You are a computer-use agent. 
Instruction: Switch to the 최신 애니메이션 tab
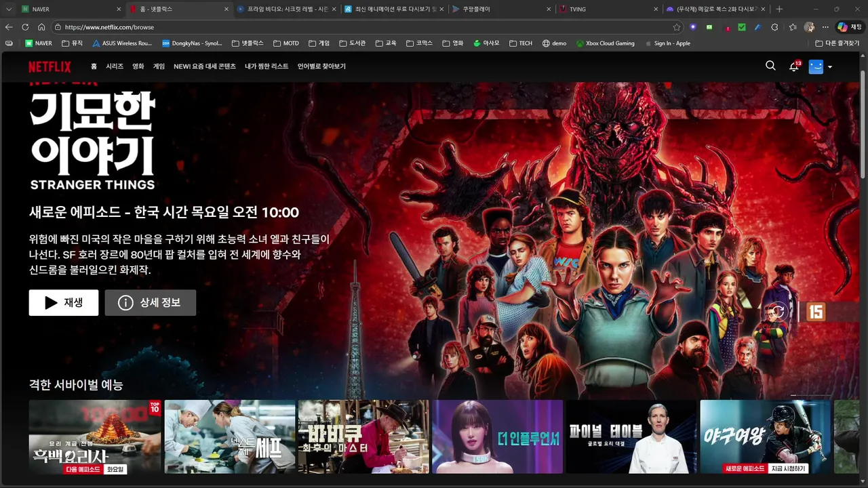click(x=394, y=9)
